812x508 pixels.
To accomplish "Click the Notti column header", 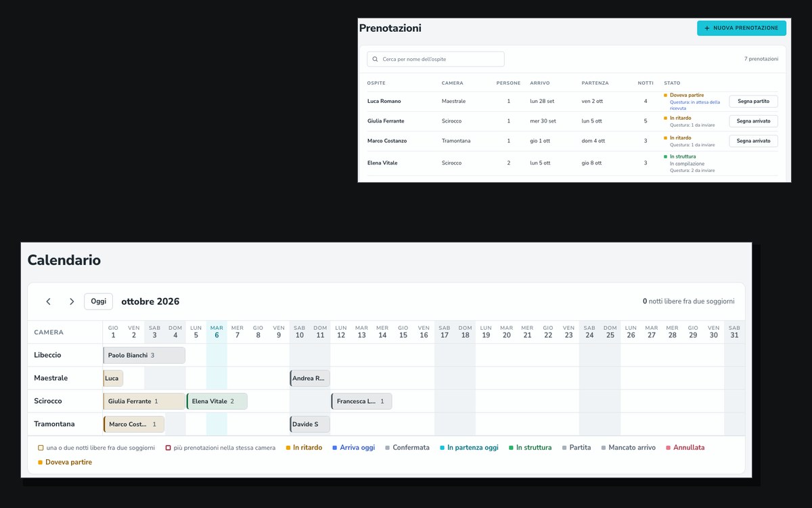I will (646, 83).
